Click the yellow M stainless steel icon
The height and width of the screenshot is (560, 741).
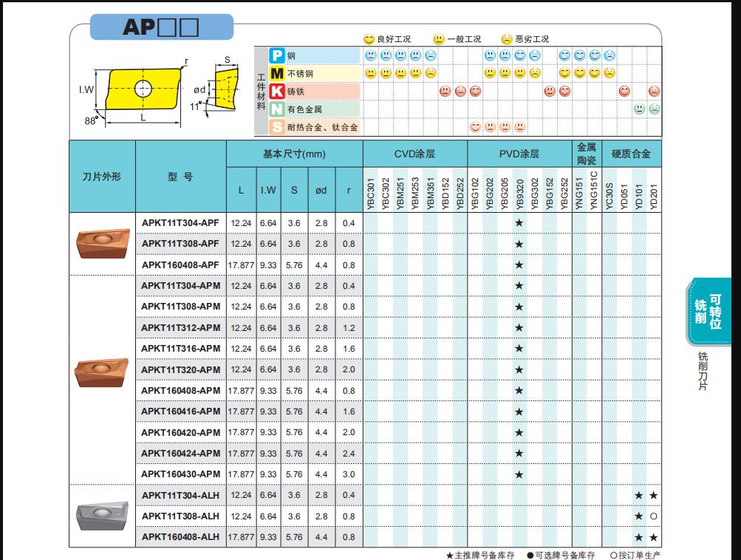(276, 73)
